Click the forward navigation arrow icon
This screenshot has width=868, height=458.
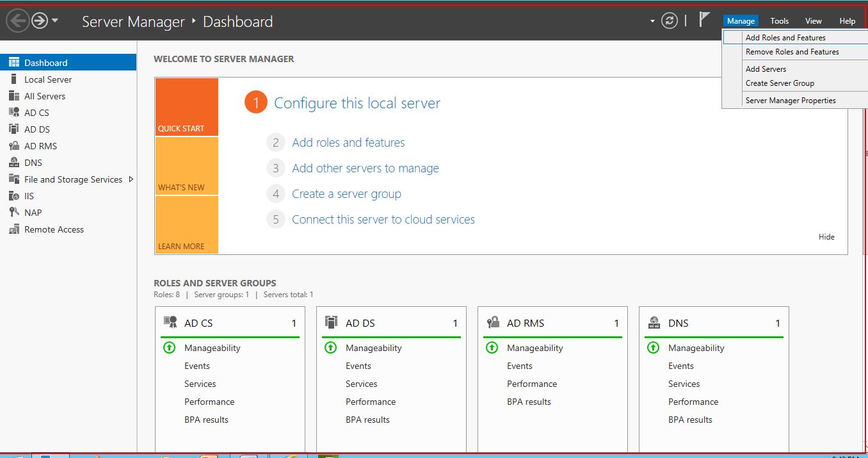coord(40,21)
